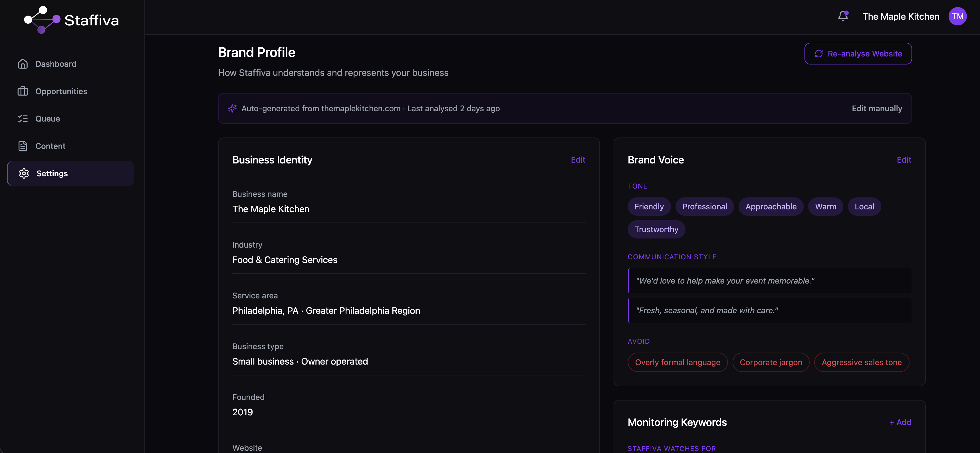The image size is (980, 453).
Task: Click the Dashboard home icon
Action: click(23, 64)
